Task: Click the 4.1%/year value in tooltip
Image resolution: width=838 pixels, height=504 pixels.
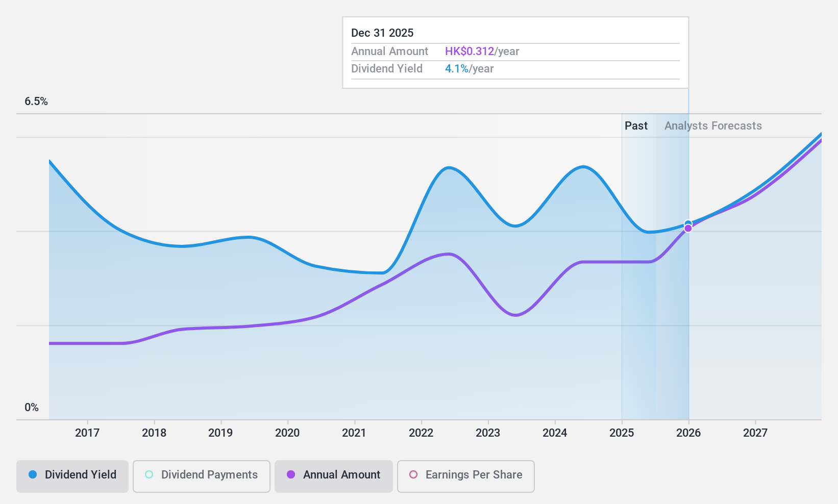Action: coord(469,69)
